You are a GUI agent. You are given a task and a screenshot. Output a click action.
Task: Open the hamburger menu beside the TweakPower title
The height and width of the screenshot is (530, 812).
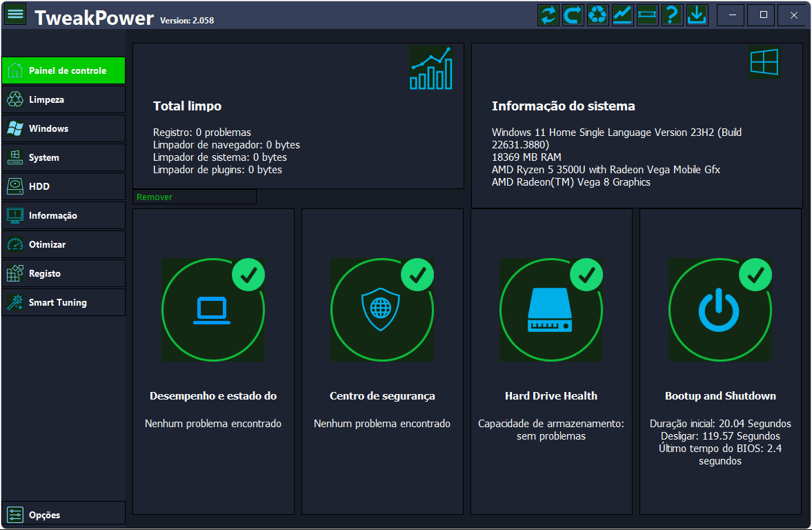16,14
